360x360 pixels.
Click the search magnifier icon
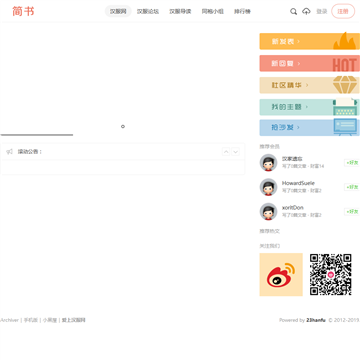(293, 12)
